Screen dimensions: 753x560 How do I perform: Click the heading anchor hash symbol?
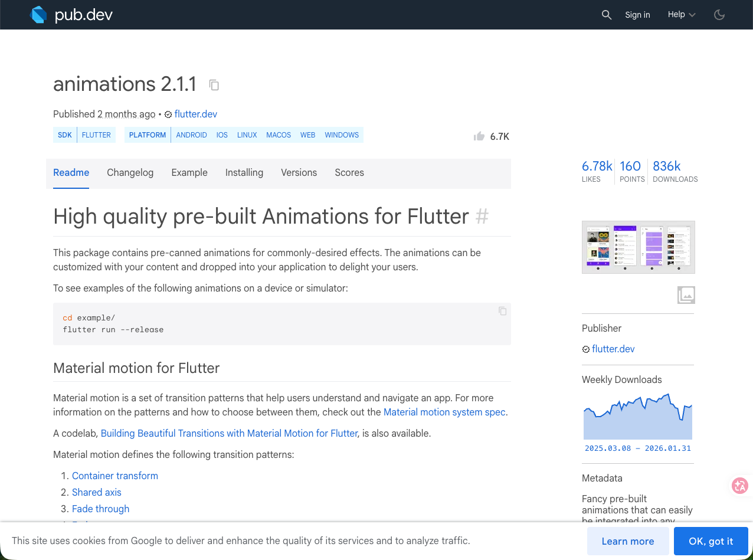[x=482, y=217]
